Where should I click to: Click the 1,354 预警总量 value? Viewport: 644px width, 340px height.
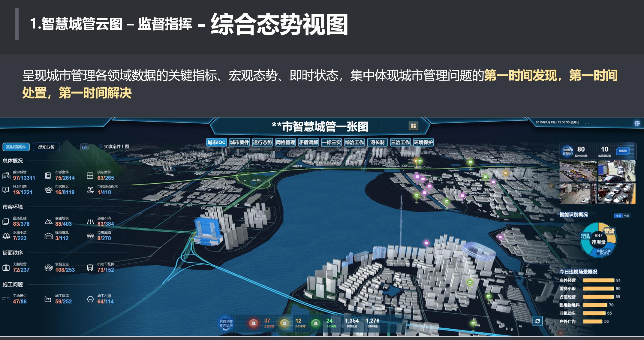point(352,321)
